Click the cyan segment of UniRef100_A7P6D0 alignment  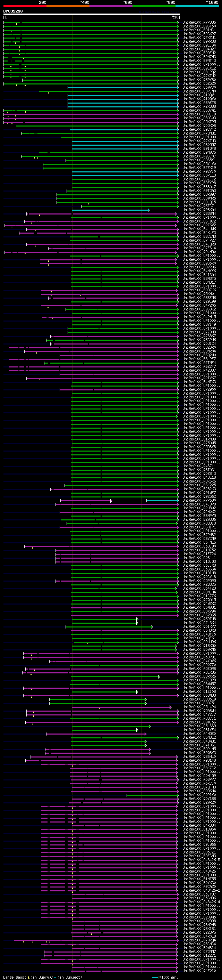[162, 501]
